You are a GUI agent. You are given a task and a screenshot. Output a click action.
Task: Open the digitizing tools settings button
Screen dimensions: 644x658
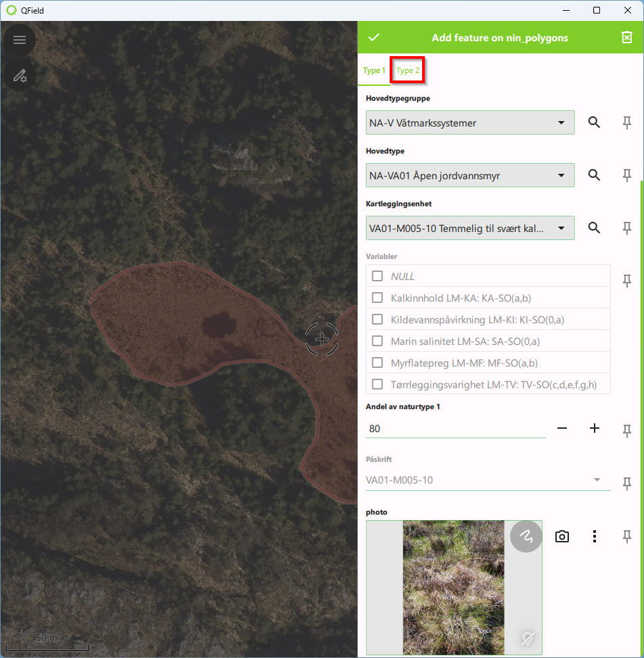click(20, 75)
